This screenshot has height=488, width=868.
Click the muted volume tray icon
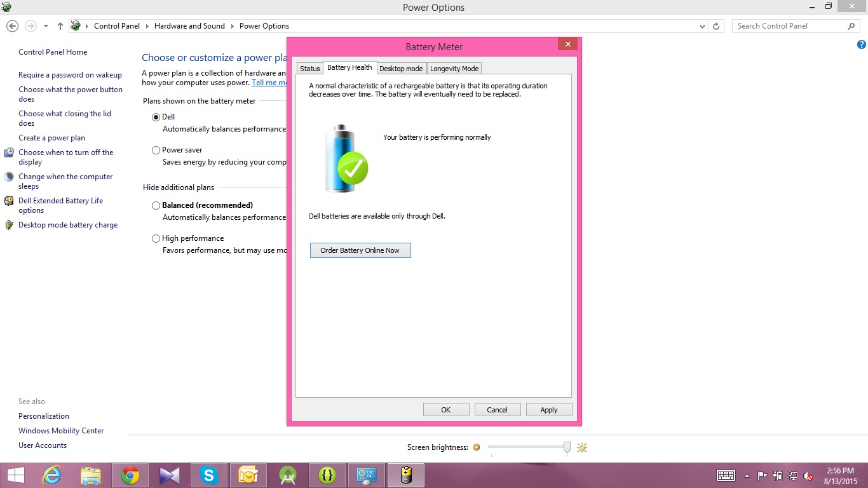coord(808,475)
